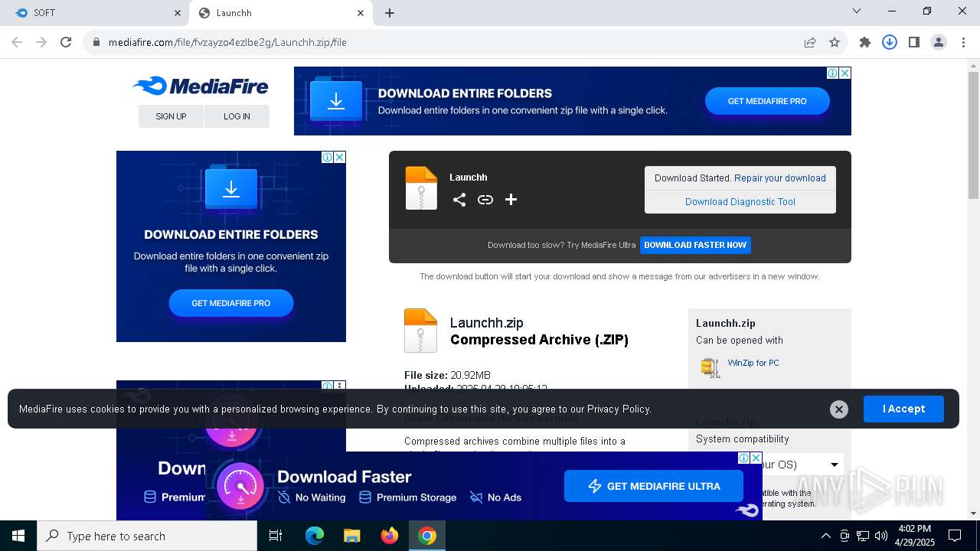Open Task View on the taskbar
This screenshot has width=980, height=551.
(x=276, y=536)
